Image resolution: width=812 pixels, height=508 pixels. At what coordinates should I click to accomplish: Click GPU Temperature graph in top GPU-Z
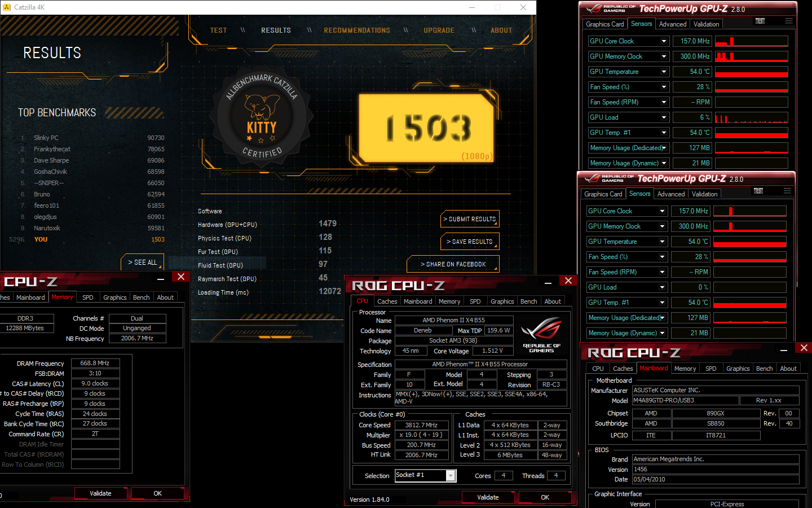pyautogui.click(x=751, y=72)
